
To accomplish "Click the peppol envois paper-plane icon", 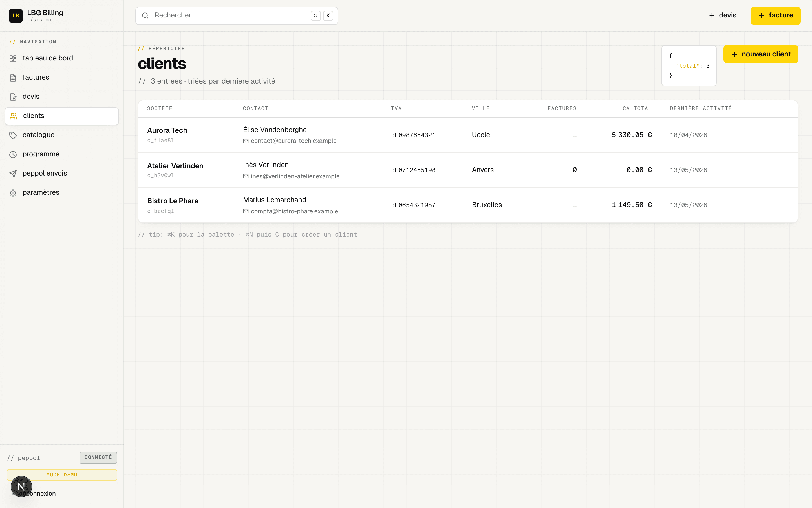I will (x=13, y=173).
